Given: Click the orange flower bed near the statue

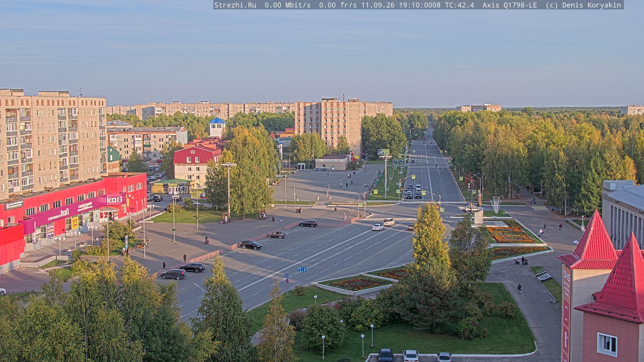Looking at the screenshot, I should click(510, 235).
